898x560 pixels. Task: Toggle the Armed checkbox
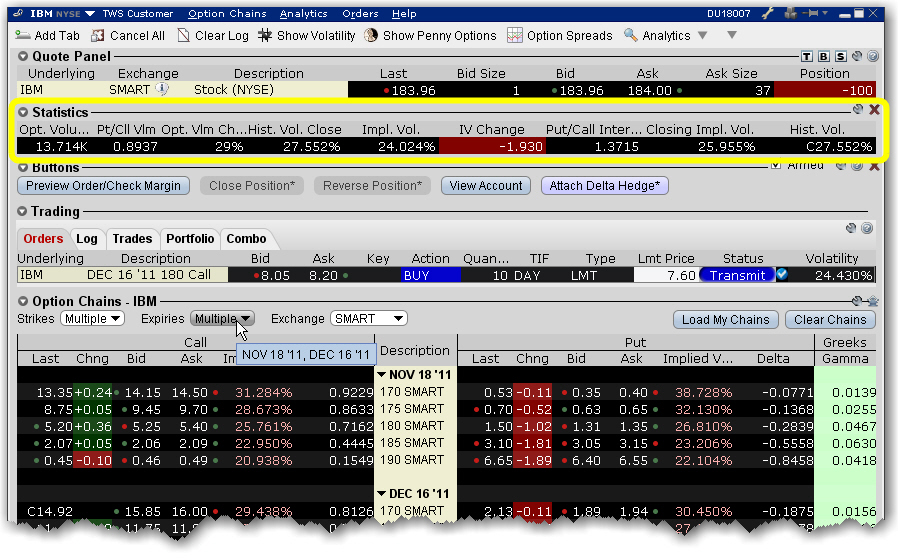pos(775,165)
